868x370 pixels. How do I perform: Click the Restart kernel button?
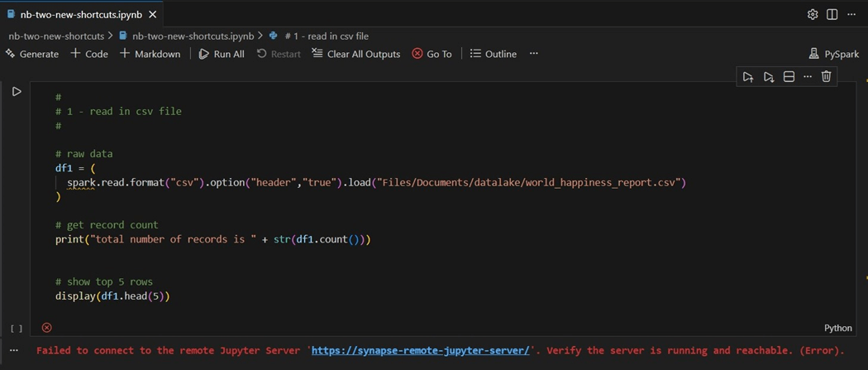click(x=279, y=54)
